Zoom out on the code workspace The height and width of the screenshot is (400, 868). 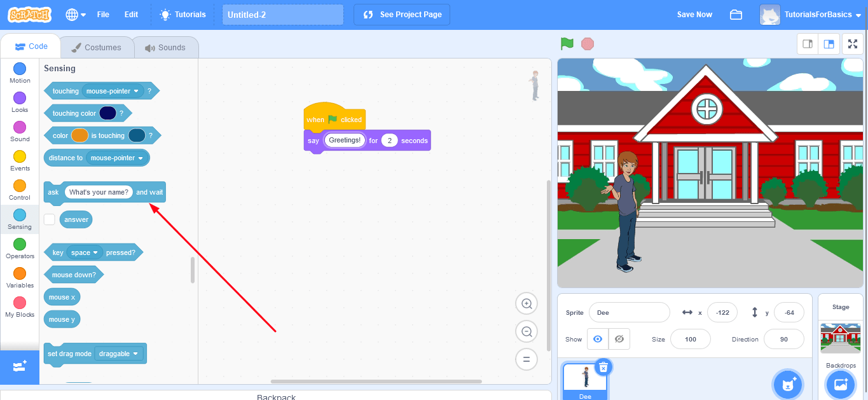point(527,331)
